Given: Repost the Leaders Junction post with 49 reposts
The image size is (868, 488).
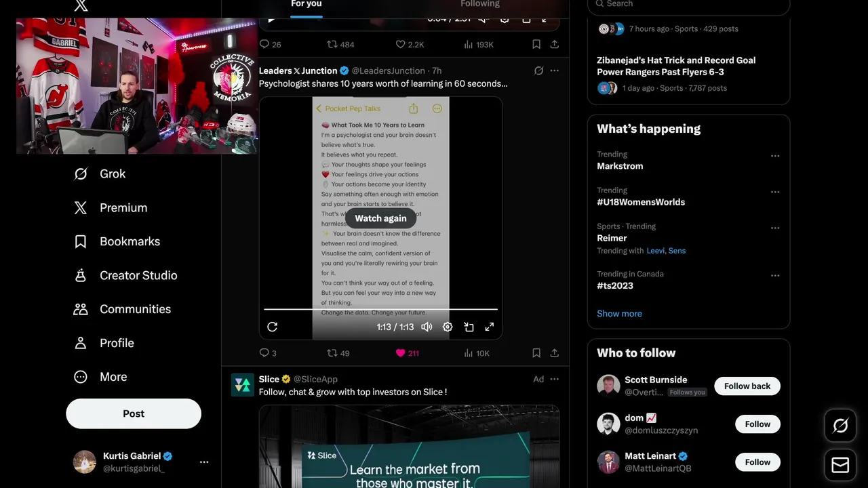Looking at the screenshot, I should click(338, 353).
